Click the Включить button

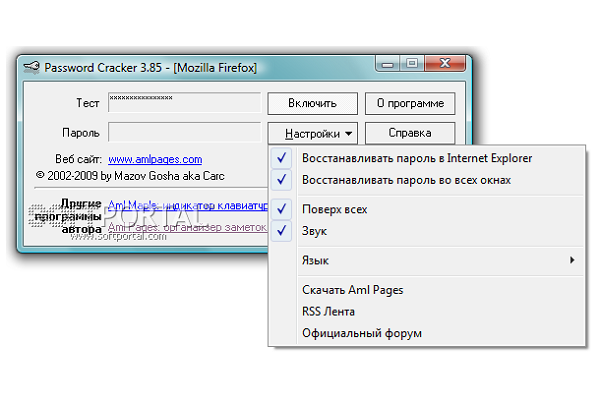(x=312, y=103)
